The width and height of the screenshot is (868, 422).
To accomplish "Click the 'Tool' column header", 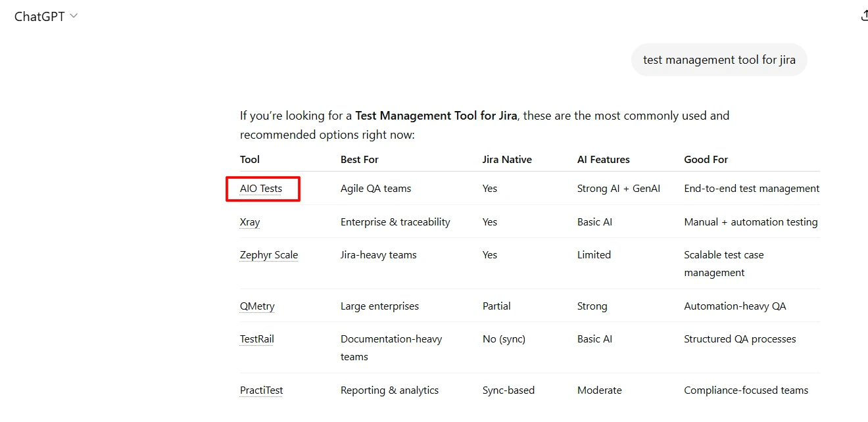I will [x=250, y=160].
